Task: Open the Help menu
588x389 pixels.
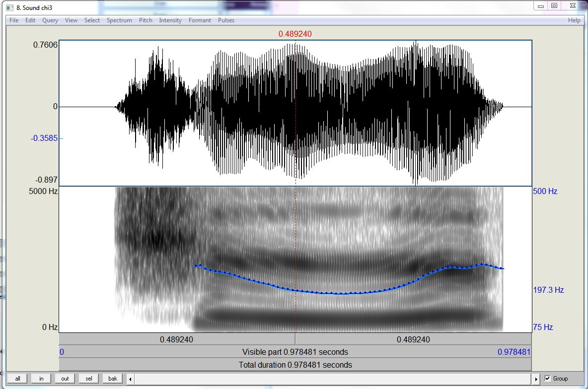Action: click(x=574, y=20)
